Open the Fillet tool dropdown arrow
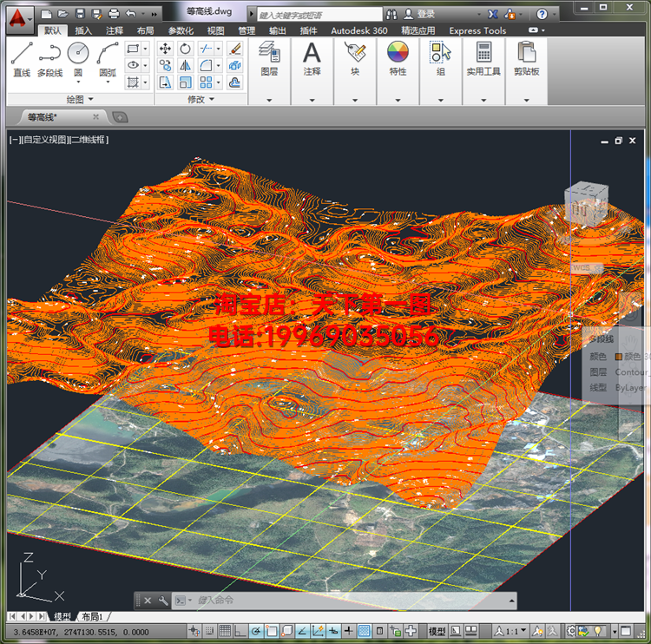The width and height of the screenshot is (651, 644). tap(219, 66)
